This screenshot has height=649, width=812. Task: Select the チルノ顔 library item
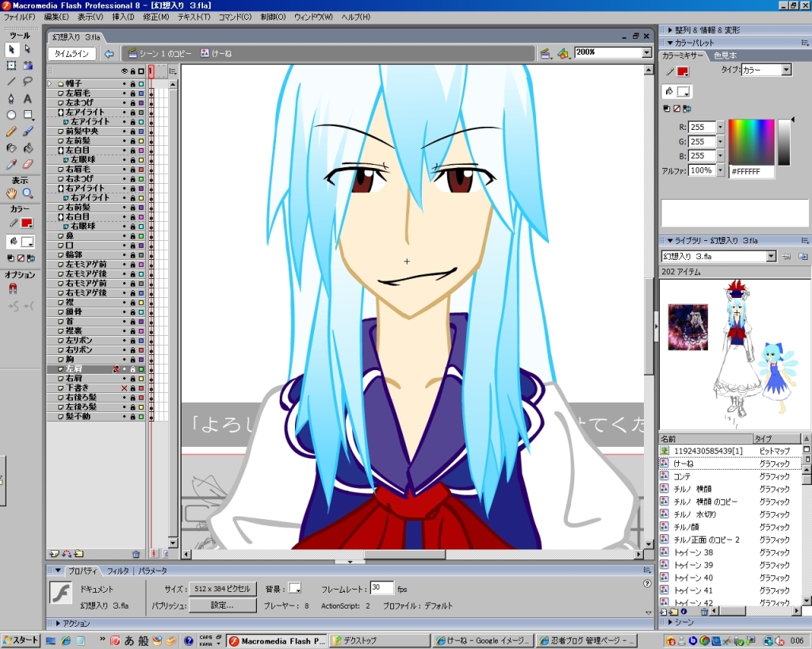click(686, 527)
